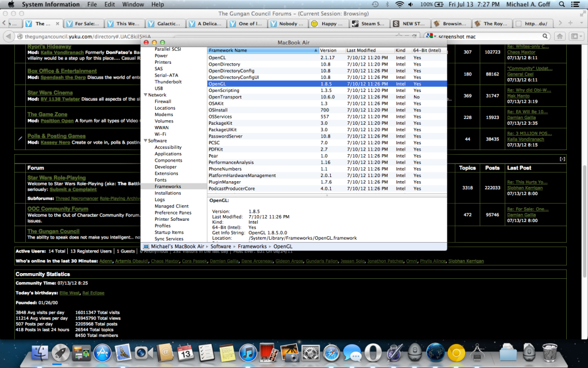
Task: Click Frameworks in the bottom path bar
Action: [x=252, y=246]
